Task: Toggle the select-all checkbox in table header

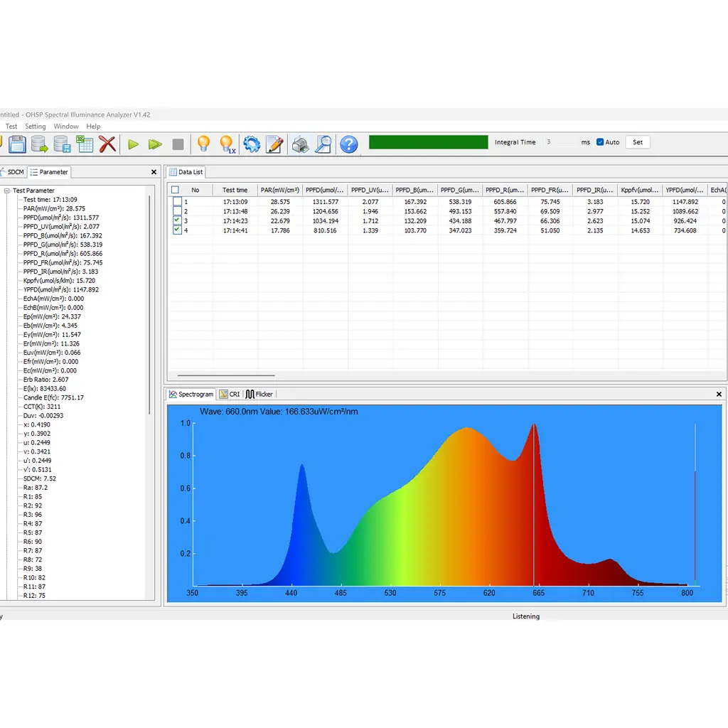Action: point(176,190)
